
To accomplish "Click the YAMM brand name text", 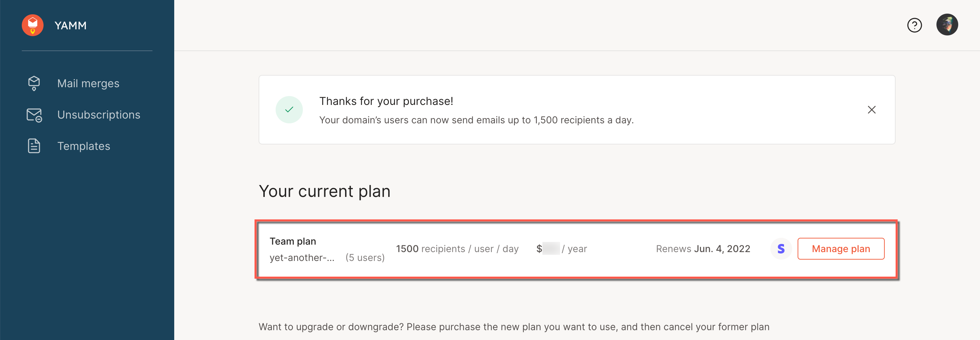I will point(70,26).
